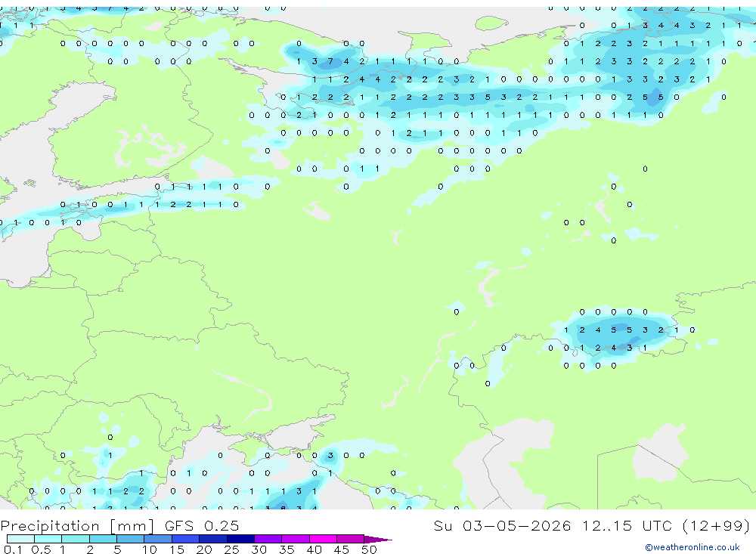Select the legend swatch between 1 and 2
Image resolution: width=756 pixels, height=554 pixels.
coord(76,539)
